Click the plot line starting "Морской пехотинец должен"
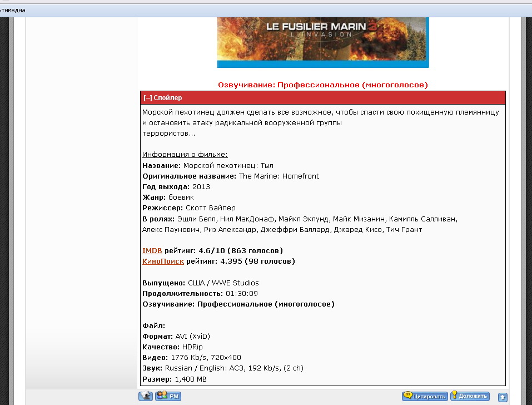532x405 pixels. pyautogui.click(x=321, y=112)
